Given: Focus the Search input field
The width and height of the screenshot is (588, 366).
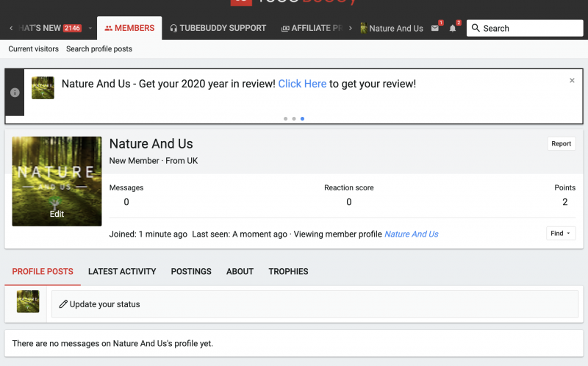Looking at the screenshot, I should (x=529, y=29).
